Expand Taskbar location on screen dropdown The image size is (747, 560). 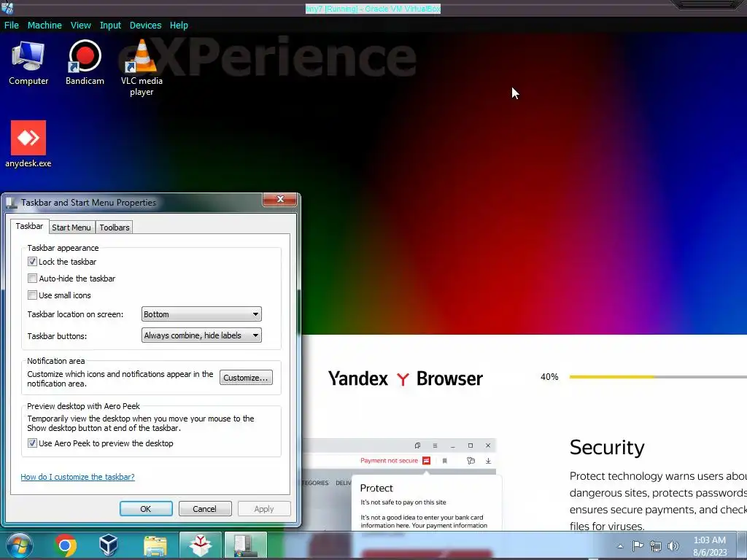pos(201,314)
